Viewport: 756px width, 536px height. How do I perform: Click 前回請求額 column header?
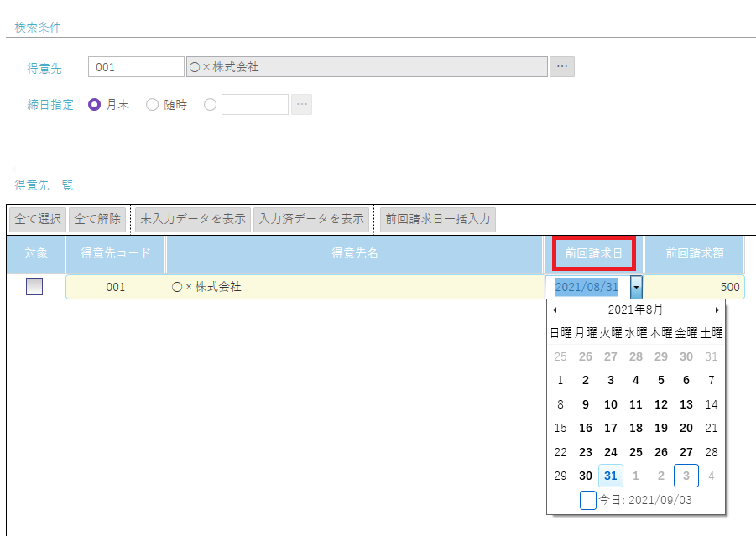695,253
